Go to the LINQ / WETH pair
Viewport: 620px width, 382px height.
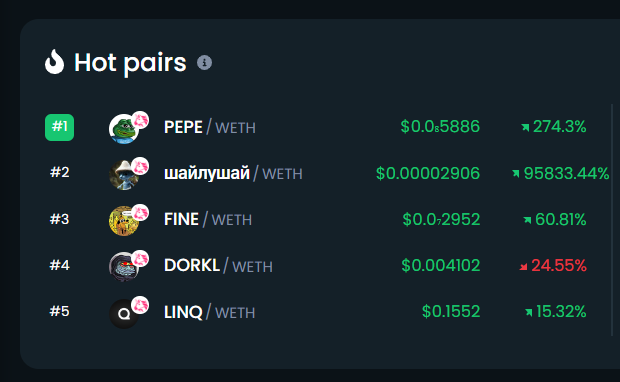tap(210, 312)
